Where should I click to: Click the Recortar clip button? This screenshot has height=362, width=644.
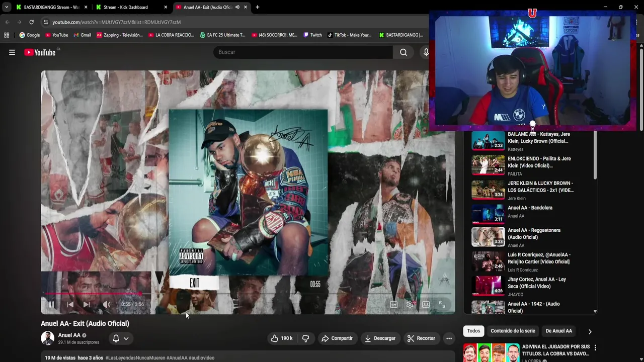click(x=421, y=338)
